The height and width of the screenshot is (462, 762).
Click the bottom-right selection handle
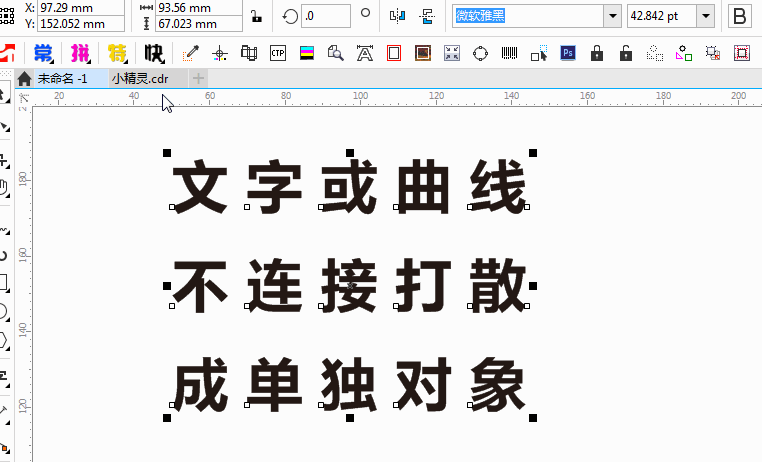[x=533, y=418]
